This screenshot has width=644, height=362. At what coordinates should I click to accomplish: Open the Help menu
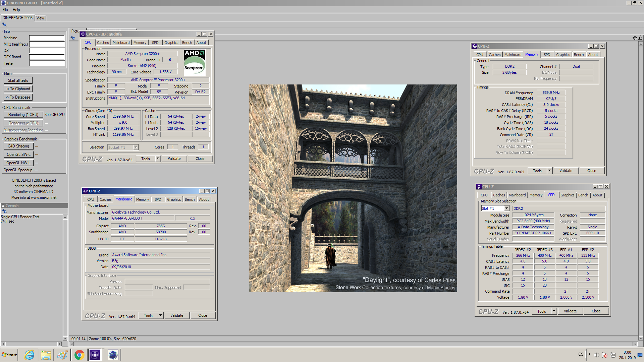(x=16, y=10)
